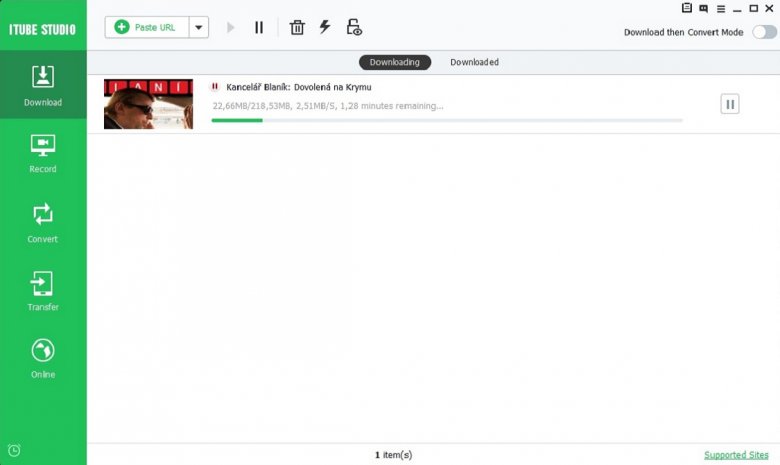Open the hamburger menu in title bar
Screen dimensions: 780x465
click(721, 8)
